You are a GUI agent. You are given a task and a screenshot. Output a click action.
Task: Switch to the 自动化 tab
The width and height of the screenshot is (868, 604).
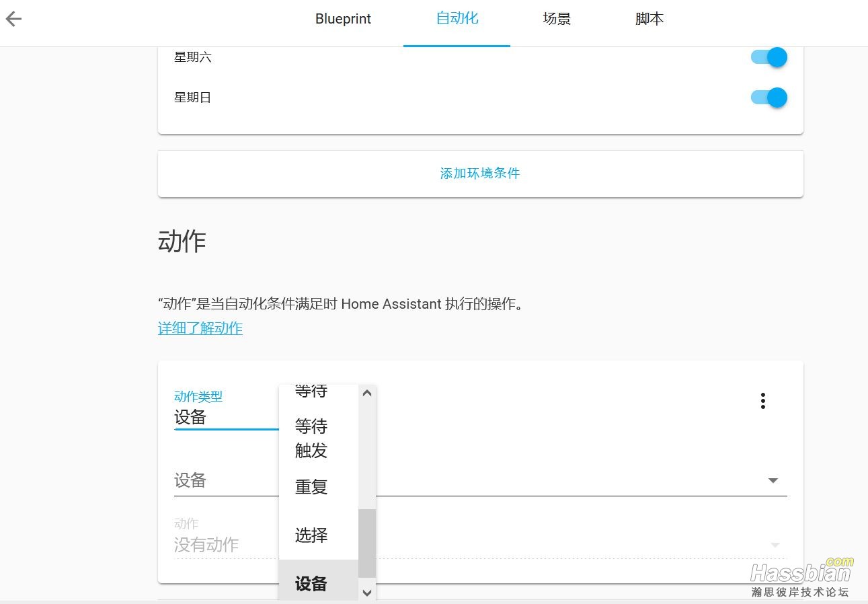(457, 19)
